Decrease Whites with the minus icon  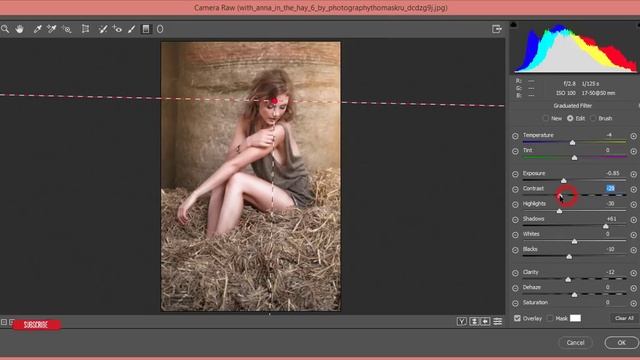point(515,235)
